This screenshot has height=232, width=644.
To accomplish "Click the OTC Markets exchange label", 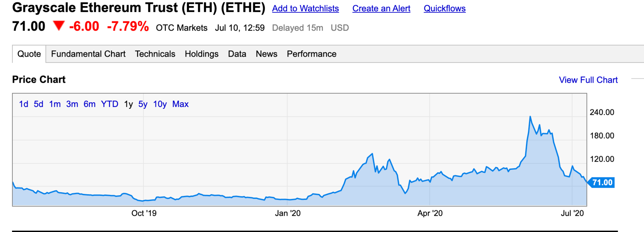I will (x=181, y=28).
